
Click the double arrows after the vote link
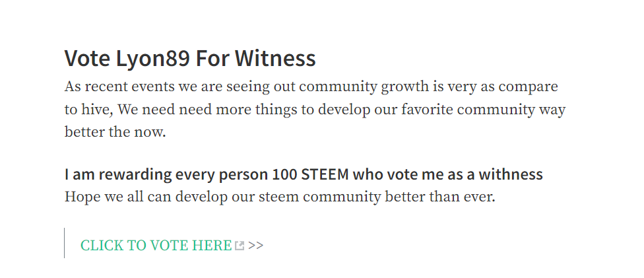(x=256, y=246)
